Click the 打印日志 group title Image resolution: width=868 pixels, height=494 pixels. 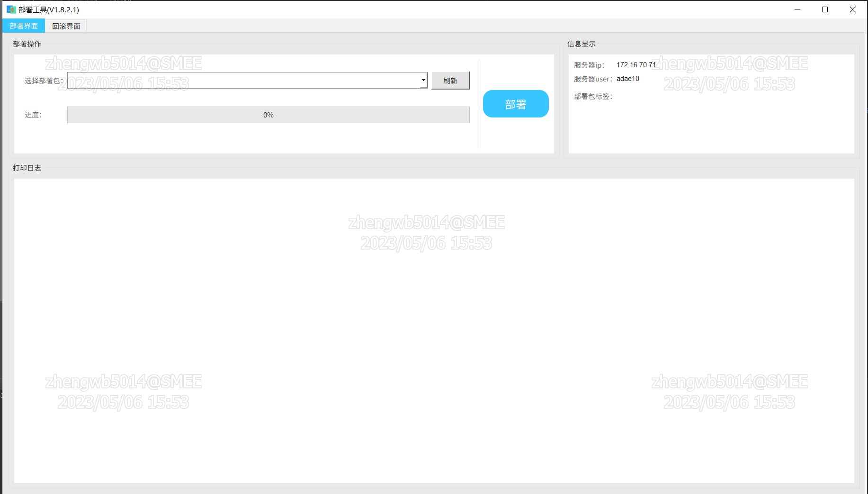tap(27, 168)
